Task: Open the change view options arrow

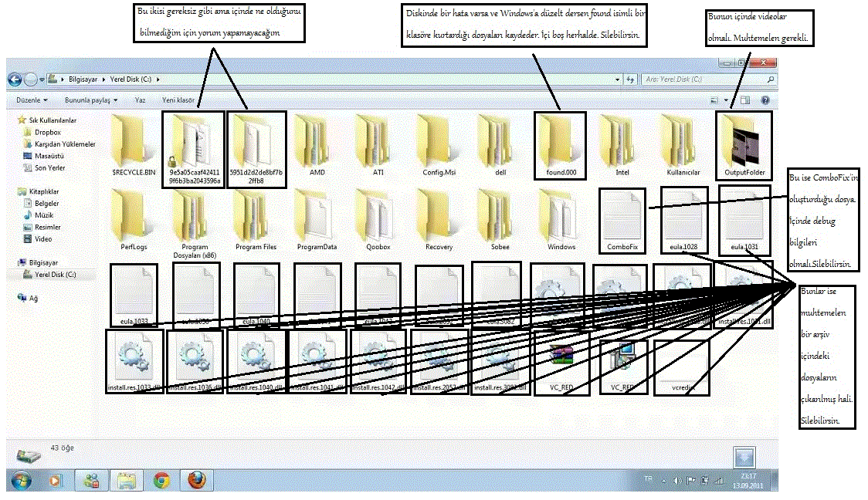Action: (x=727, y=100)
